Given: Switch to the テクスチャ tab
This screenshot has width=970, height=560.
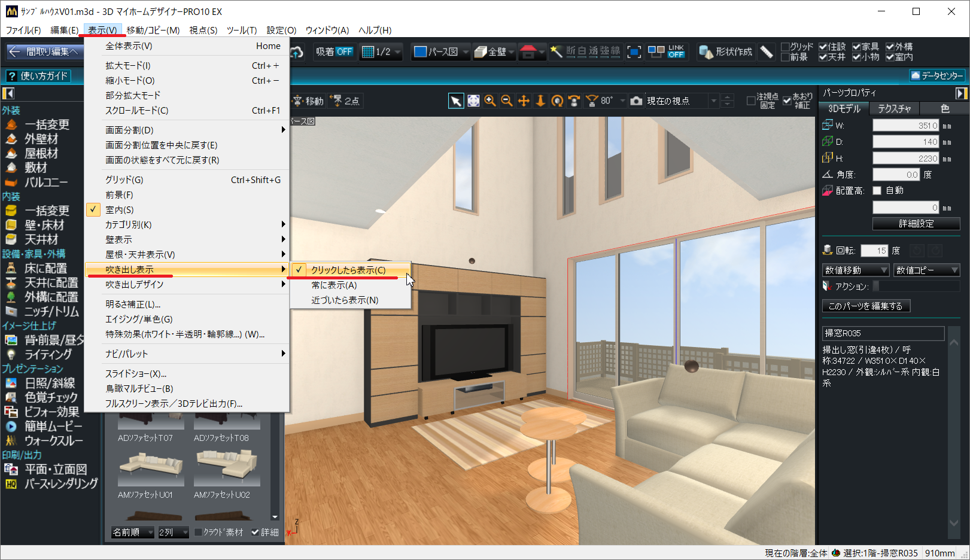Looking at the screenshot, I should [x=894, y=109].
